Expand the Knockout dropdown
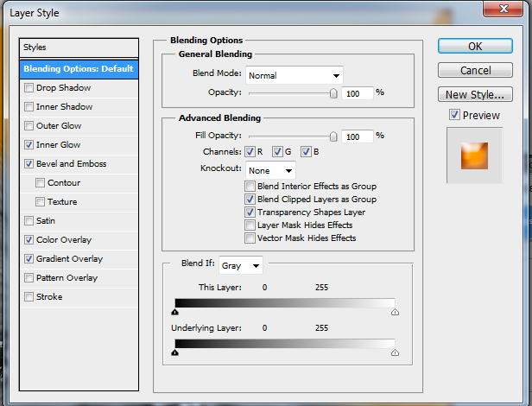Viewport: 532px width, 406px height. coord(270,170)
